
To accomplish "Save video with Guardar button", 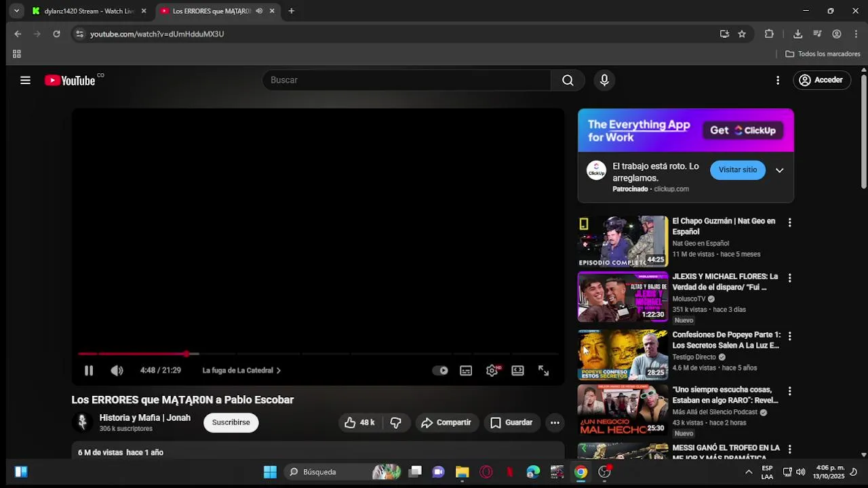I will (x=511, y=422).
